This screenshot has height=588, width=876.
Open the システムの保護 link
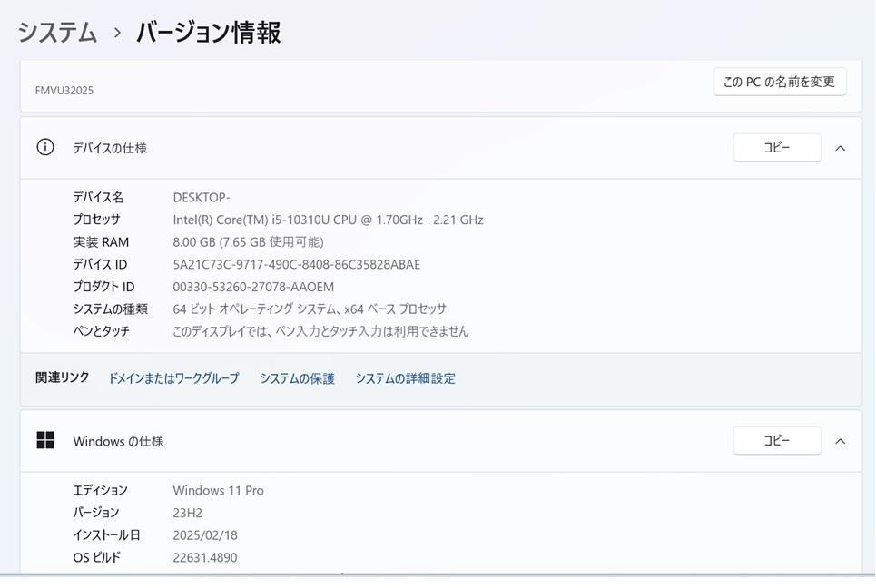tap(297, 378)
